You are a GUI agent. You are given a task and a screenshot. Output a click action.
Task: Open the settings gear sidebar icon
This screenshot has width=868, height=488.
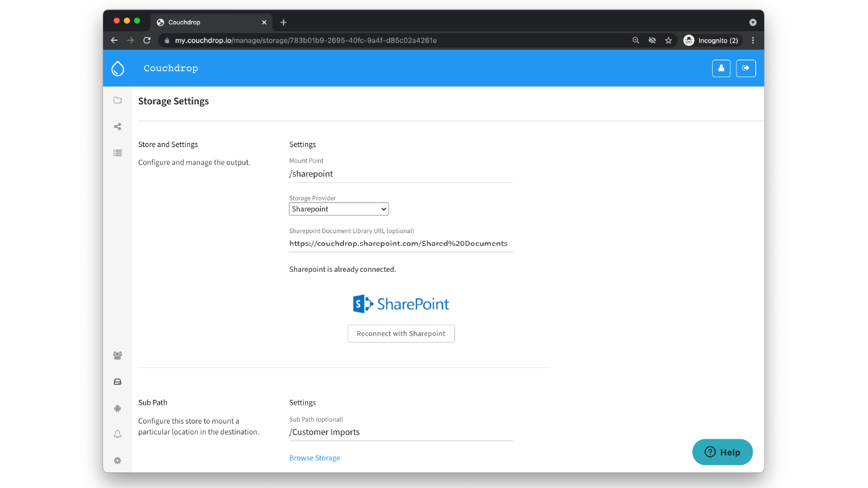[117, 461]
